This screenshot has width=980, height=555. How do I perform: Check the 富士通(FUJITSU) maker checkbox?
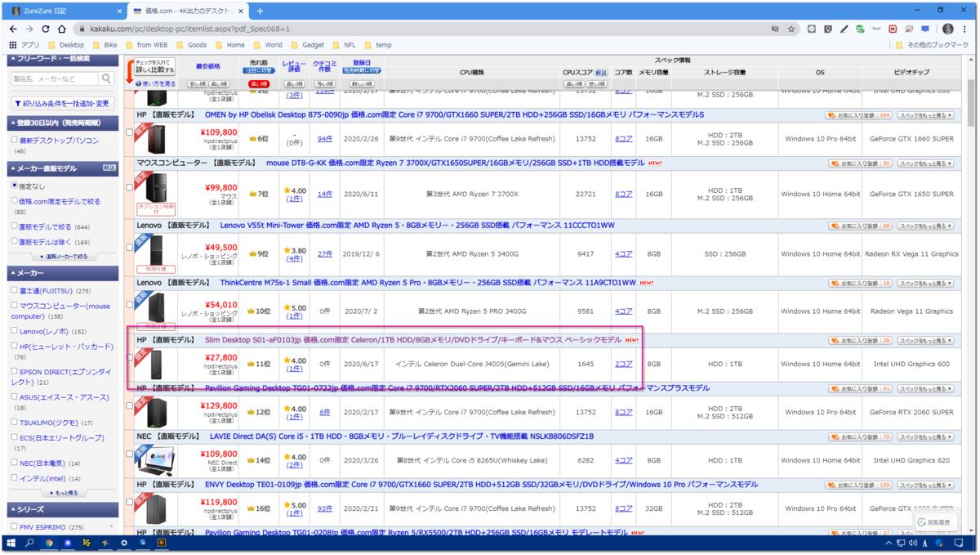pyautogui.click(x=15, y=290)
